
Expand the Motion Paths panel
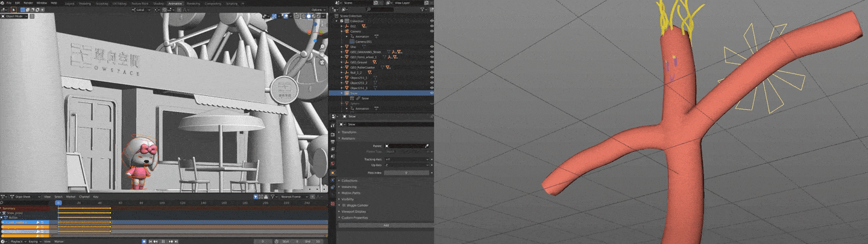pos(351,193)
